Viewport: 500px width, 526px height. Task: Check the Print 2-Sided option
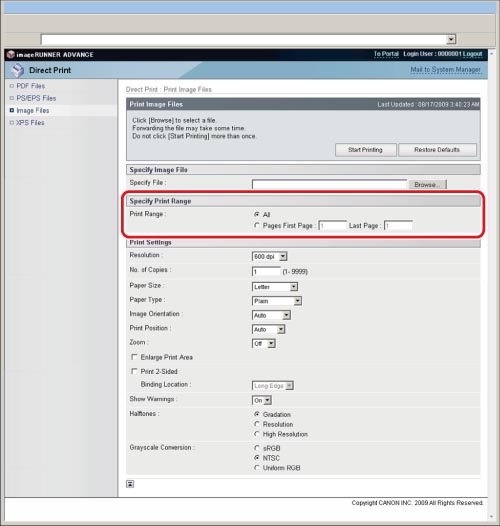click(x=134, y=371)
